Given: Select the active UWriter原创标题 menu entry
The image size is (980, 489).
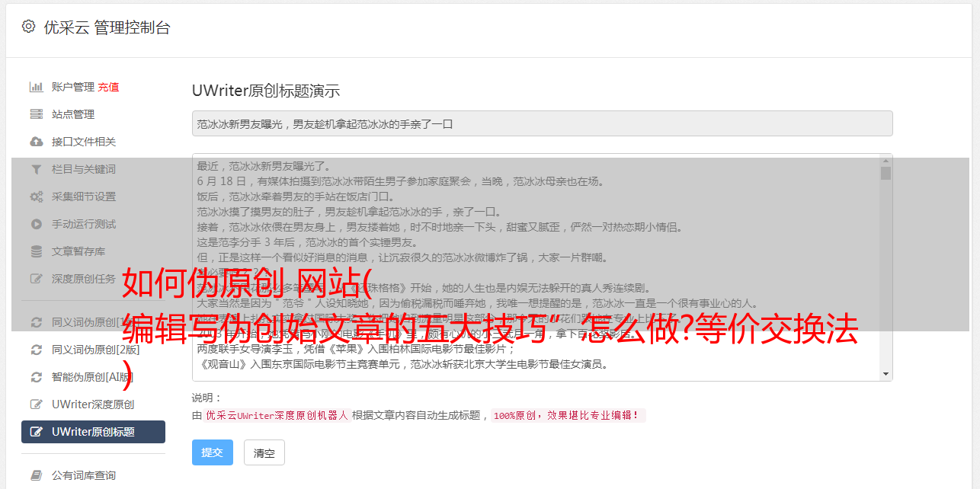Looking at the screenshot, I should point(93,432).
